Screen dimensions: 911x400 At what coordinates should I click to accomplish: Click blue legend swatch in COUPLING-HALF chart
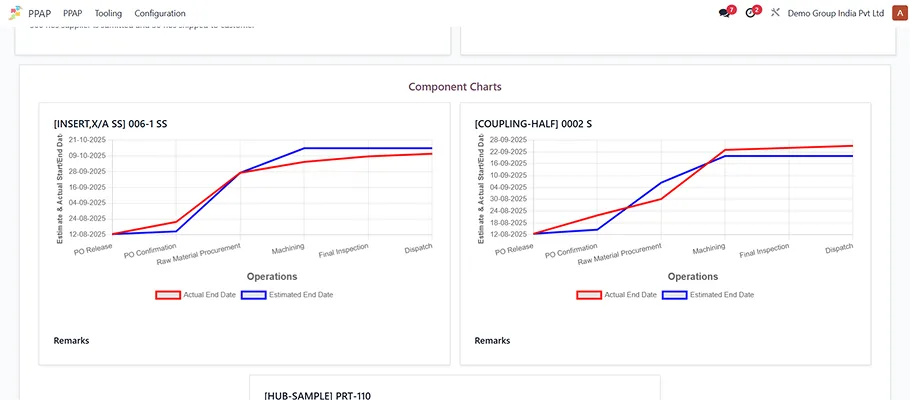(x=675, y=295)
